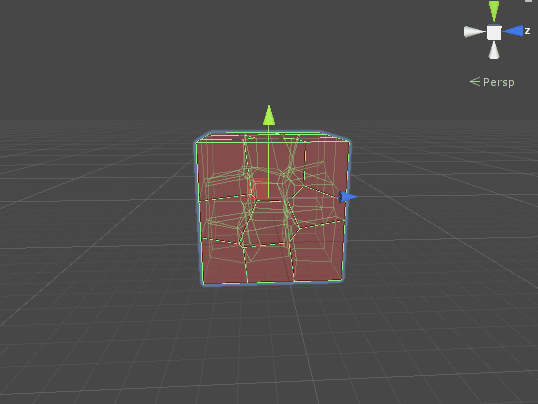Click the blue Z-axis move gizmo arrow
Screen dimensions: 538x404
[348, 197]
